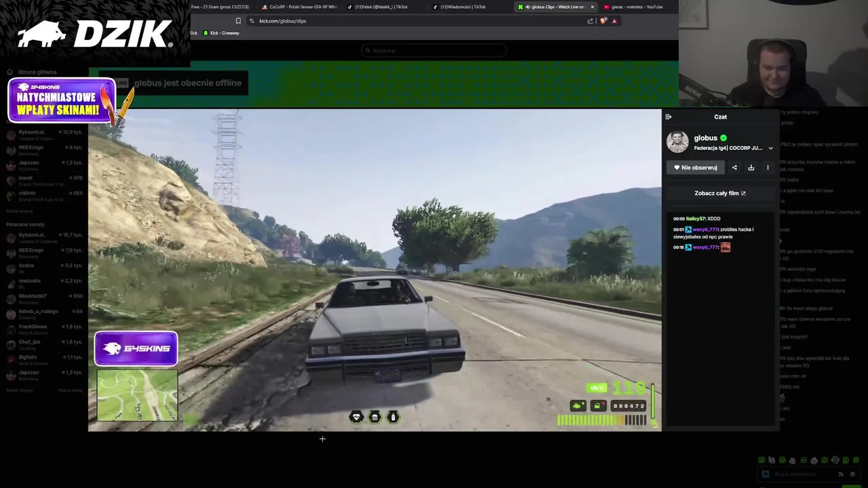Open the Kick - Giveaway bookmark
The width and height of the screenshot is (868, 488).
221,33
